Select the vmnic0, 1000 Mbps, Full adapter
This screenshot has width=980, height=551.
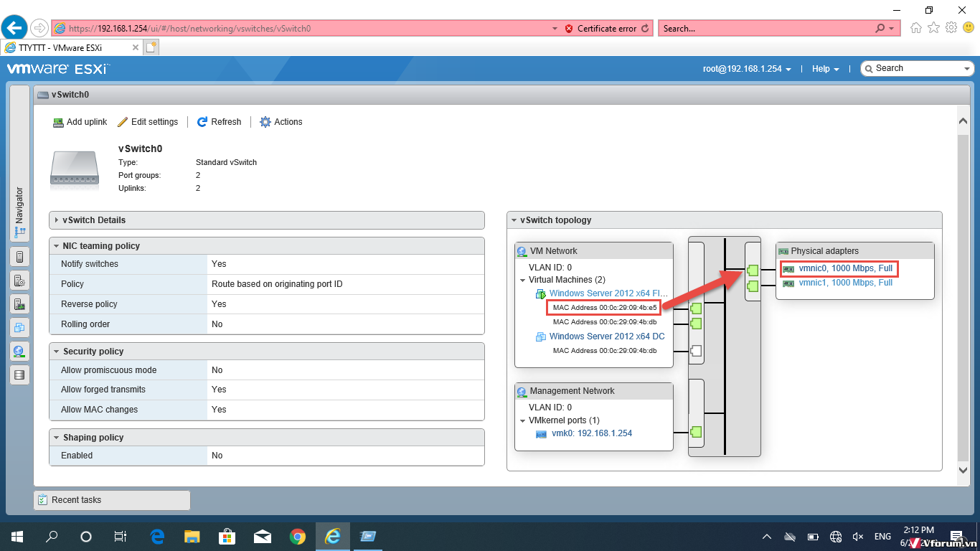click(845, 268)
